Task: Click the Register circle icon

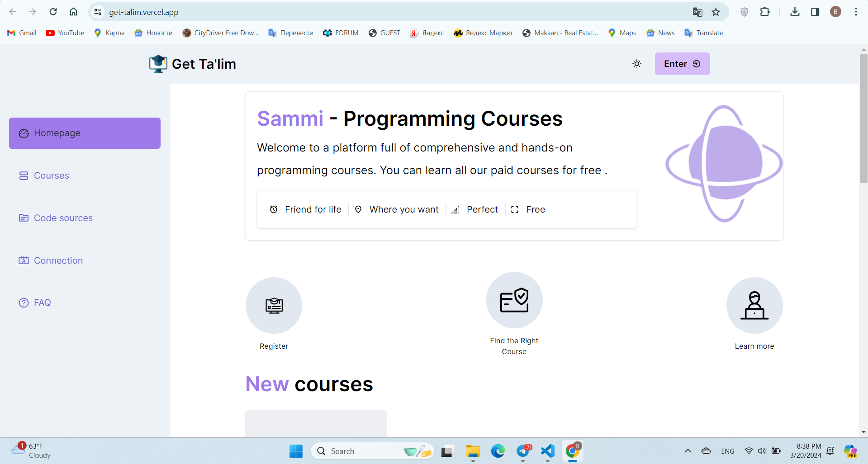Action: [x=274, y=305]
